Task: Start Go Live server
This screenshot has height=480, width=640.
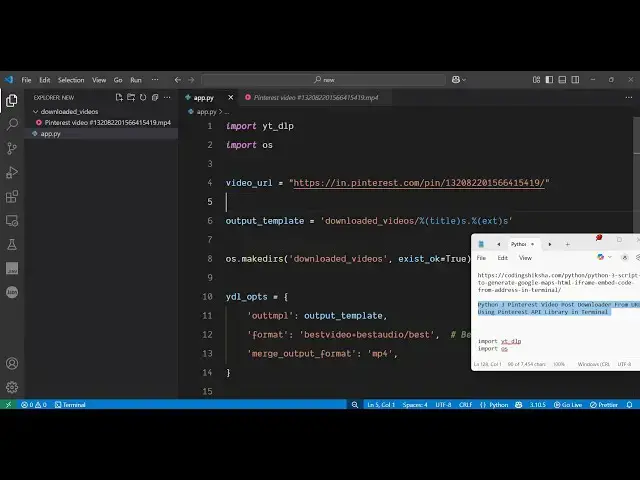Action: click(568, 404)
